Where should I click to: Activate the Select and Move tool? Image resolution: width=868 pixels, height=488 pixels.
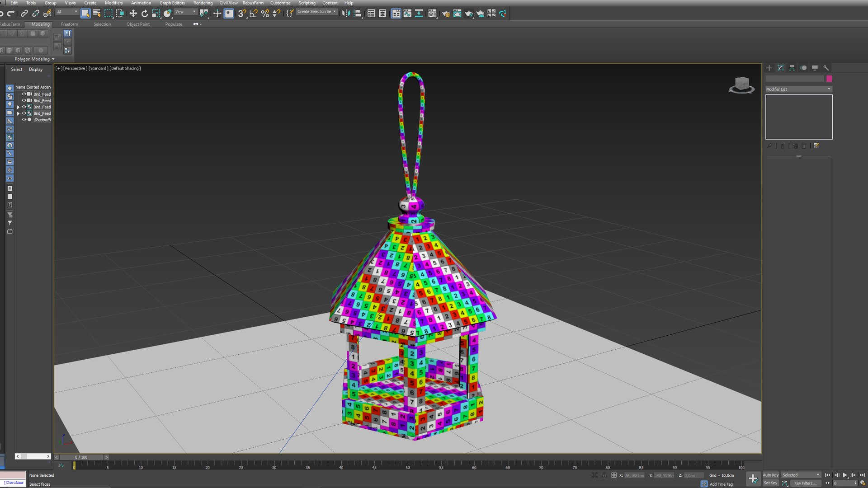click(133, 14)
